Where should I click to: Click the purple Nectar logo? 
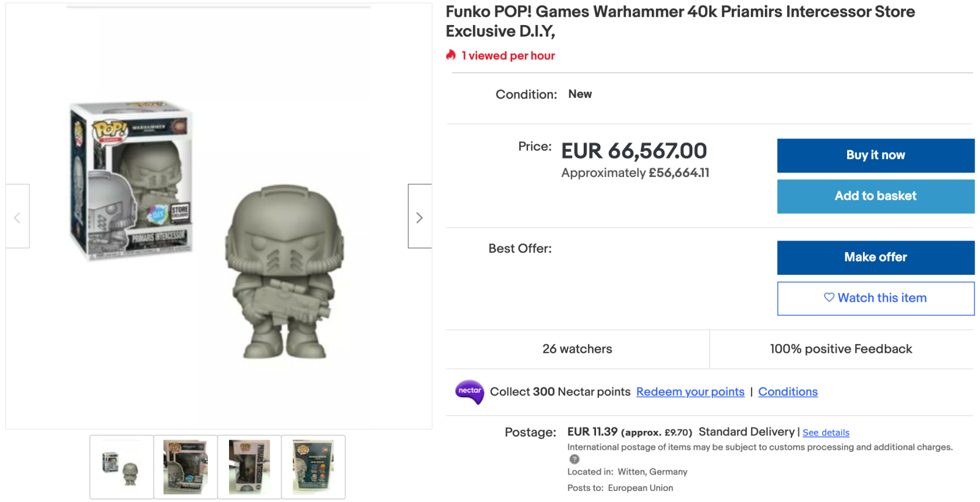tap(470, 392)
